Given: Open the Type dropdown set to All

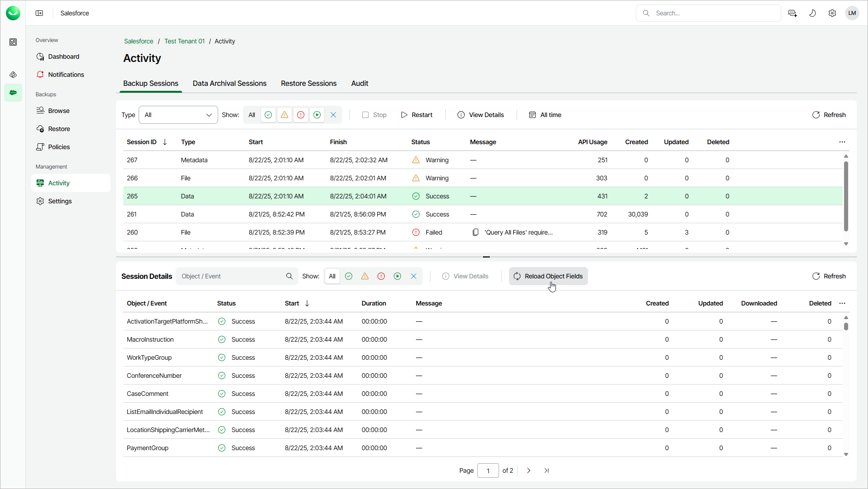Looking at the screenshot, I should point(178,115).
